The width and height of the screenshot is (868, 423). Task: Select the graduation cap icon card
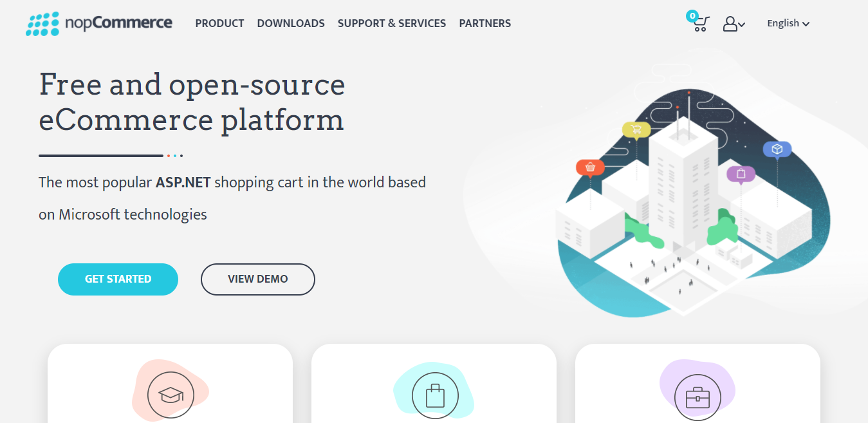tap(171, 383)
